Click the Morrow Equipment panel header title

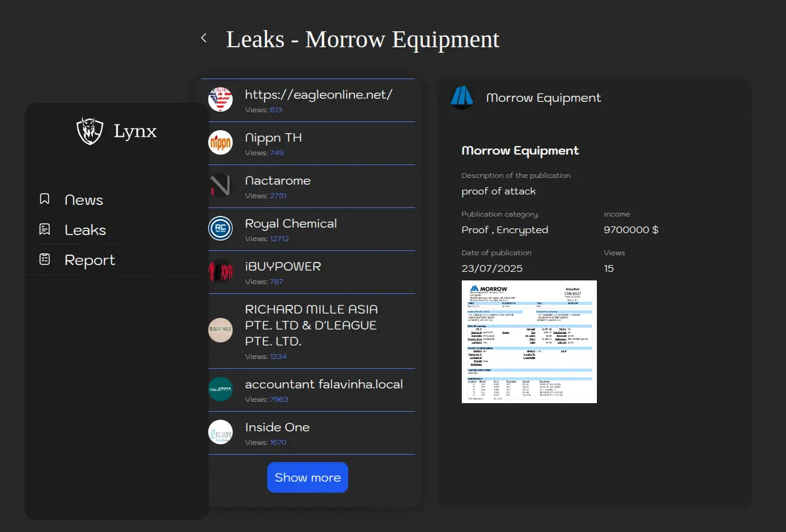click(543, 98)
